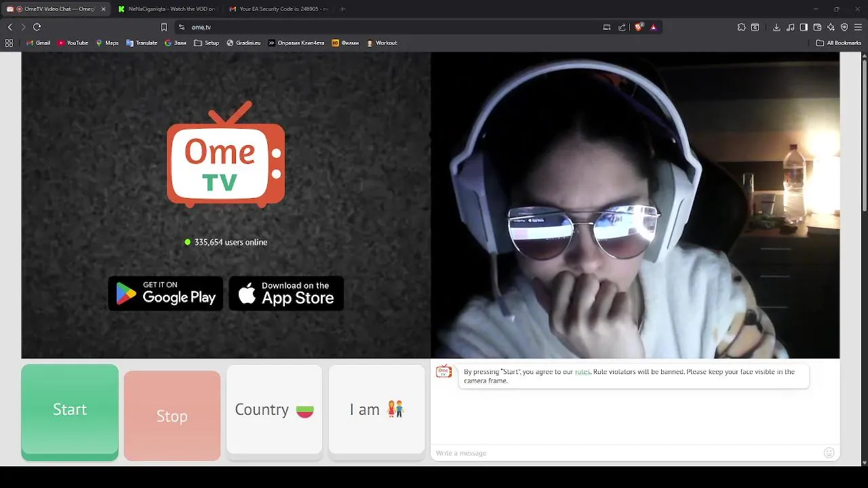Screen dimensions: 868x488
Task: Open the apps grid in bookmarks bar
Action: [9, 43]
